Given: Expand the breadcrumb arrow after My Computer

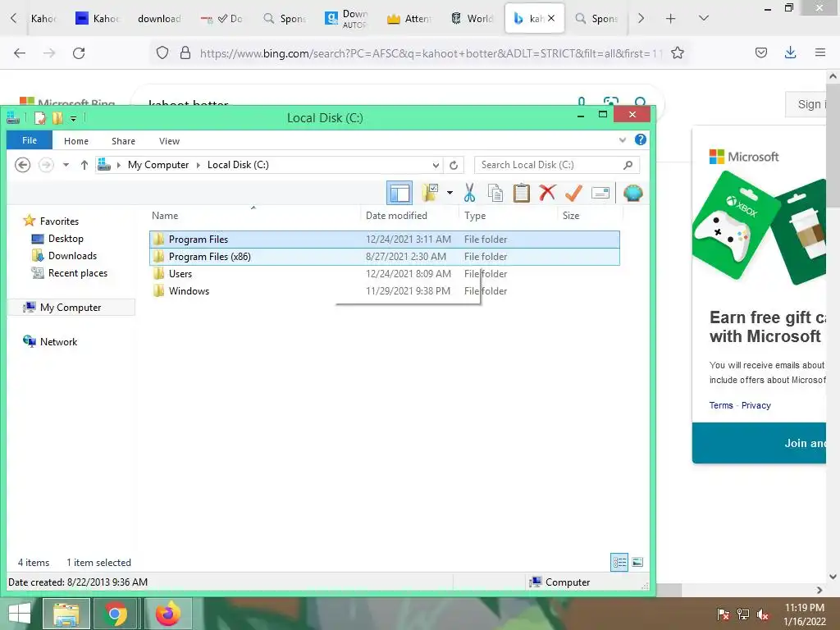Looking at the screenshot, I should [199, 165].
